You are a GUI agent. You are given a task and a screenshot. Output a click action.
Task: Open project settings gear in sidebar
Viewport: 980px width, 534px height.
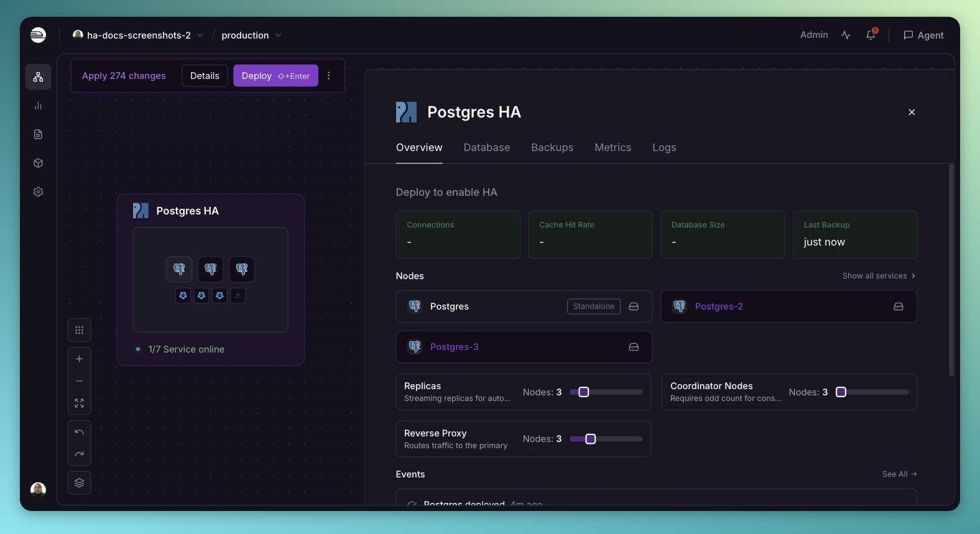[38, 191]
